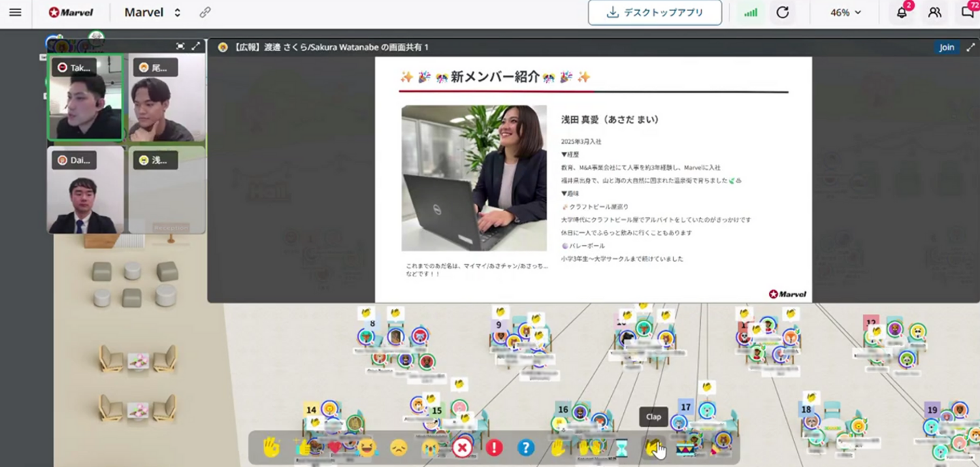This screenshot has width=980, height=467.
Task: Send the hourglass waiting reaction
Action: tap(621, 447)
